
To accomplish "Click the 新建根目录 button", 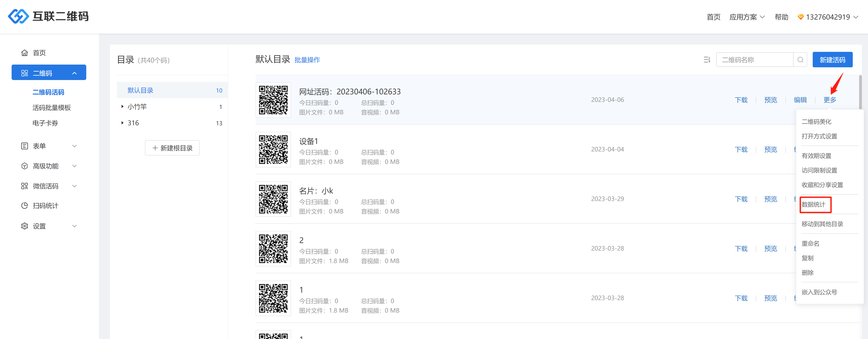I will pos(172,148).
